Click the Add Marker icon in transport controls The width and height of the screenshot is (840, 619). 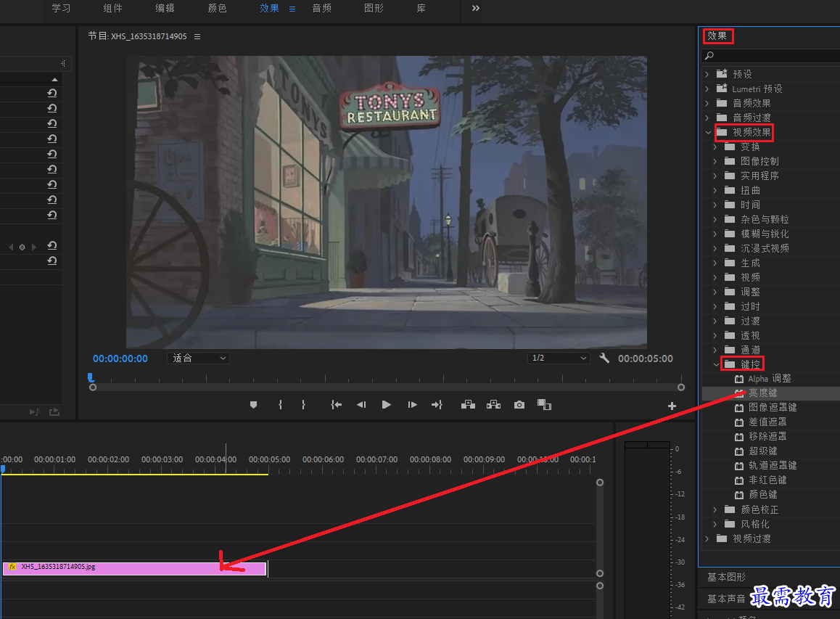[x=253, y=405]
